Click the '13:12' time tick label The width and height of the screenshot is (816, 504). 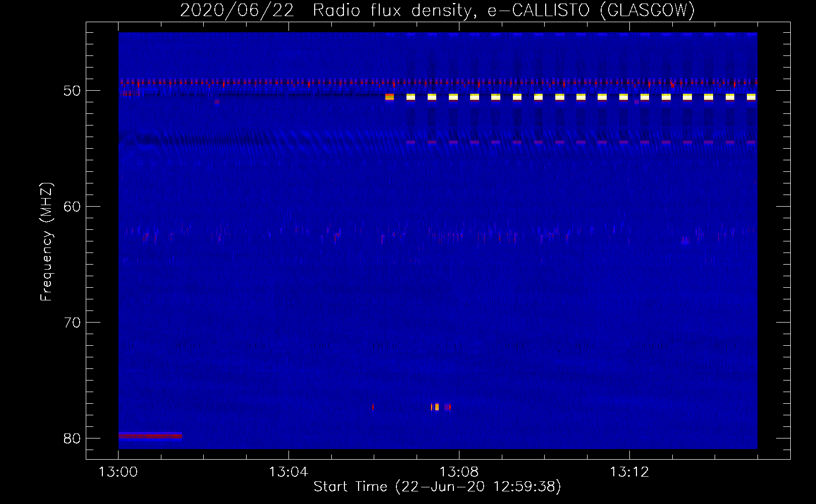point(629,472)
